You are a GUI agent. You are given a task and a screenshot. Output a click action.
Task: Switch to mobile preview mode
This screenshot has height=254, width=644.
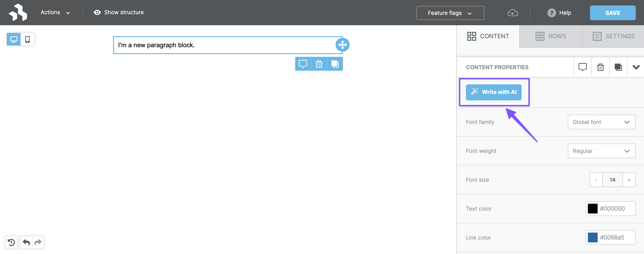point(27,39)
